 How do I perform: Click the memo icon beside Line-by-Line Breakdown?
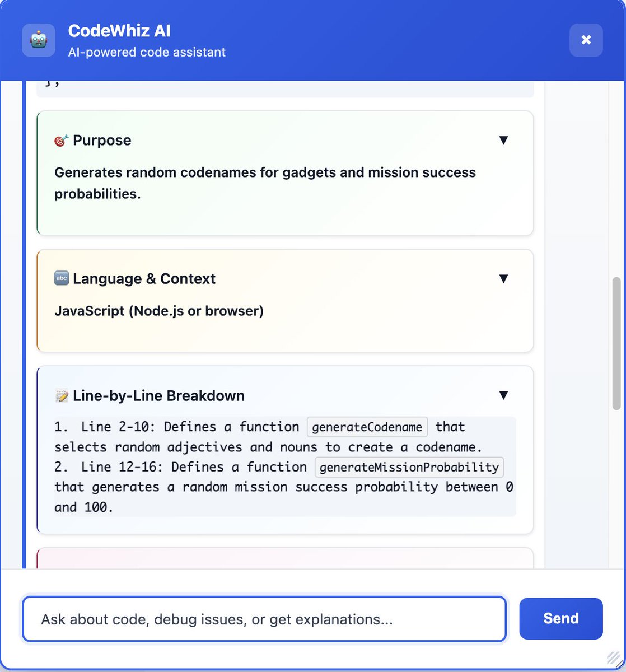point(62,395)
